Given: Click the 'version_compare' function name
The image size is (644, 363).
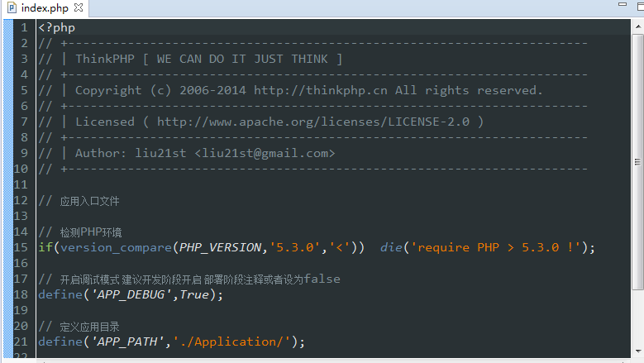Looking at the screenshot, I should 117,247.
